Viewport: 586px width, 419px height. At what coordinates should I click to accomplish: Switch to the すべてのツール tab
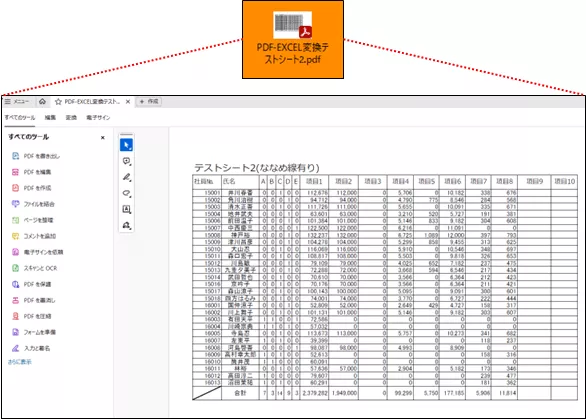[x=20, y=117]
